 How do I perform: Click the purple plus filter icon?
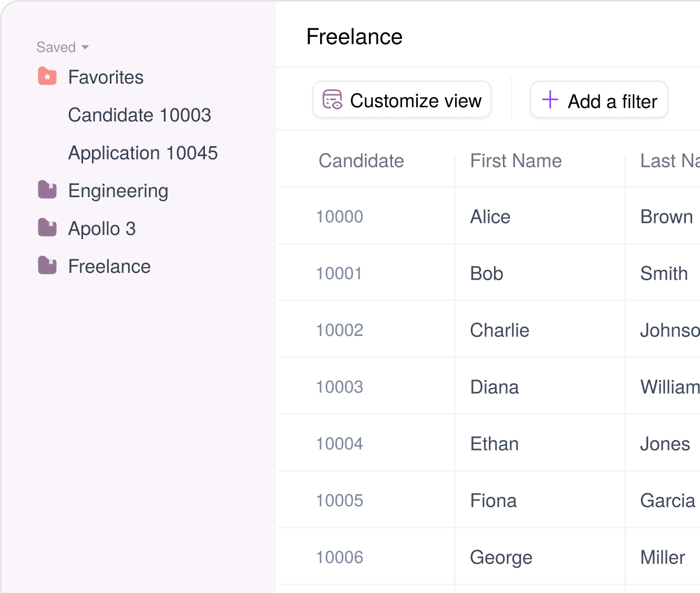pos(550,100)
